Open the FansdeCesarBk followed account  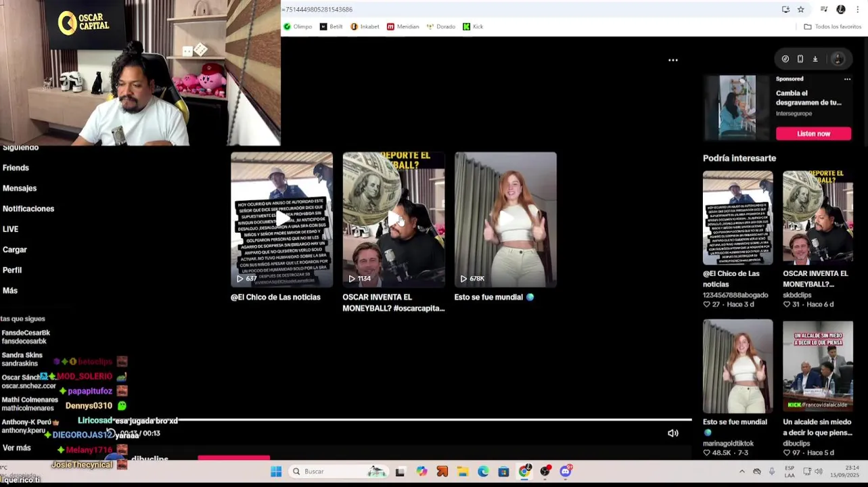point(26,337)
